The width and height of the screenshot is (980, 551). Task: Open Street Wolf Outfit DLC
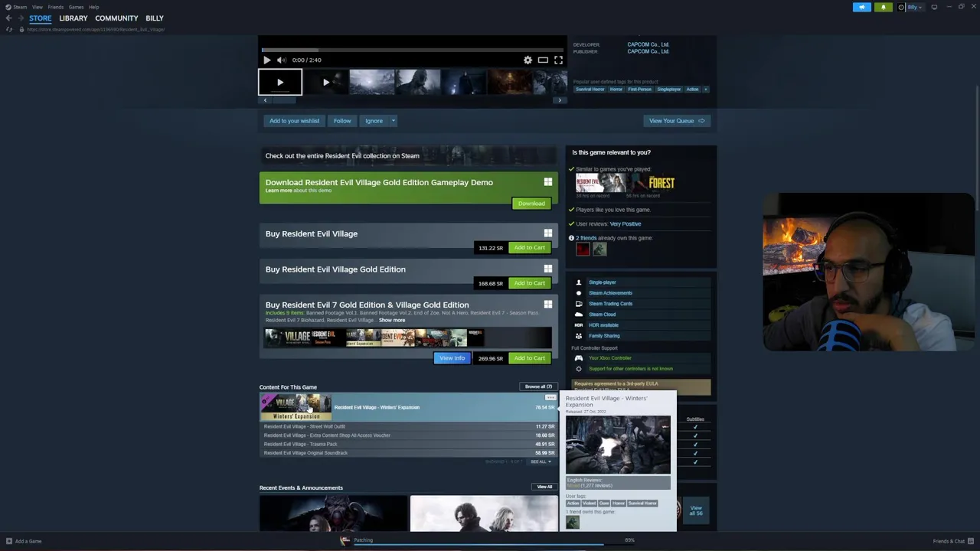pos(408,426)
